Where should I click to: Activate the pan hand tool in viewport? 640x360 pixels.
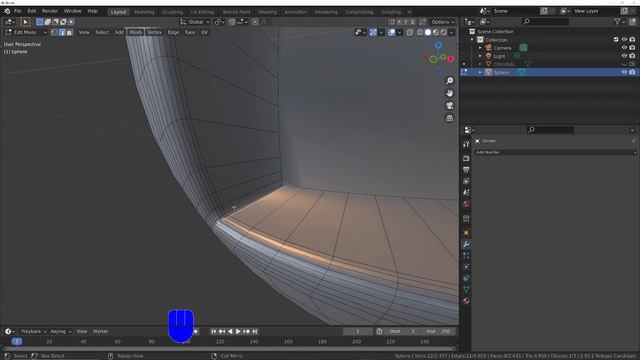(x=449, y=93)
